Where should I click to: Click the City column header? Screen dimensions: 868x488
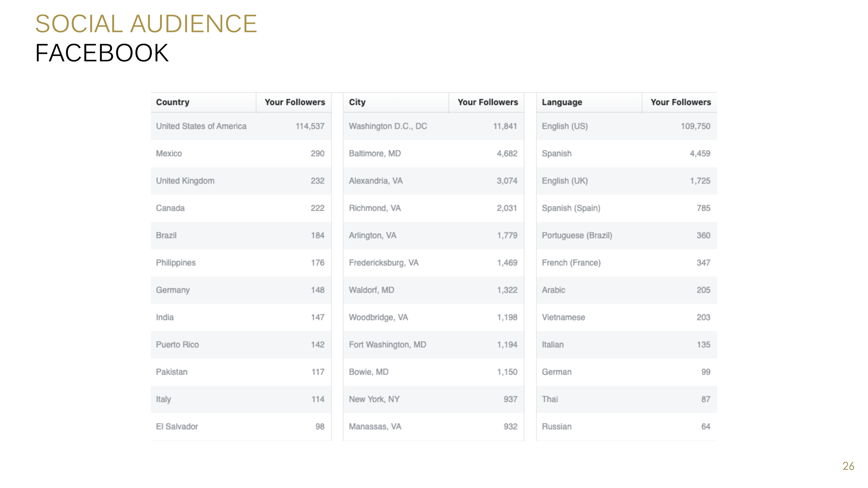tap(357, 102)
